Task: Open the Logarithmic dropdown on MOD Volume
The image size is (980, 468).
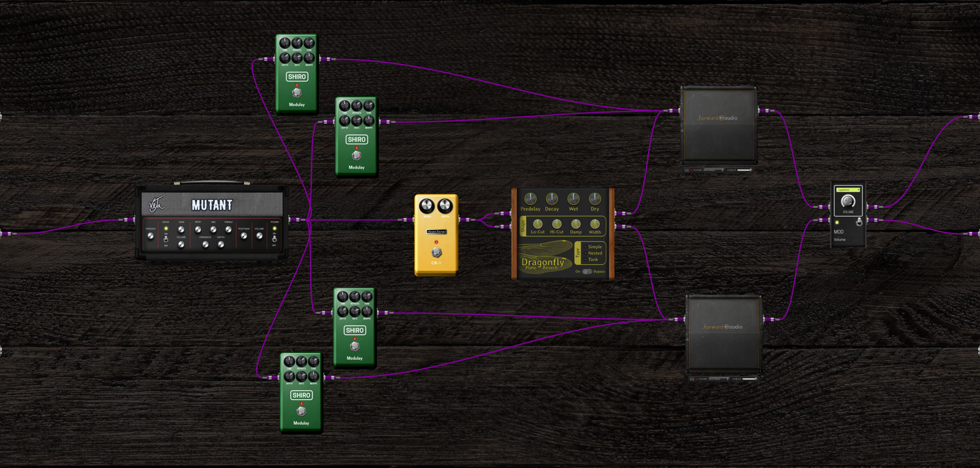Action: point(848,190)
